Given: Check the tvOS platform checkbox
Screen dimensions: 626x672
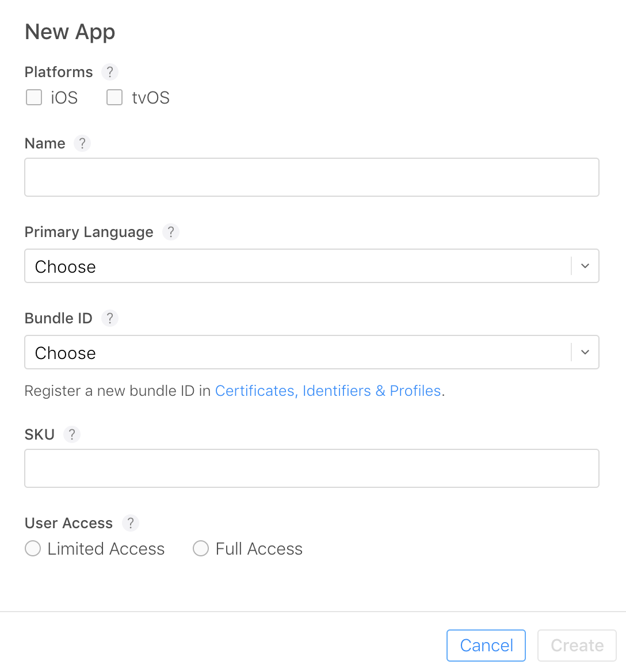Looking at the screenshot, I should (114, 97).
